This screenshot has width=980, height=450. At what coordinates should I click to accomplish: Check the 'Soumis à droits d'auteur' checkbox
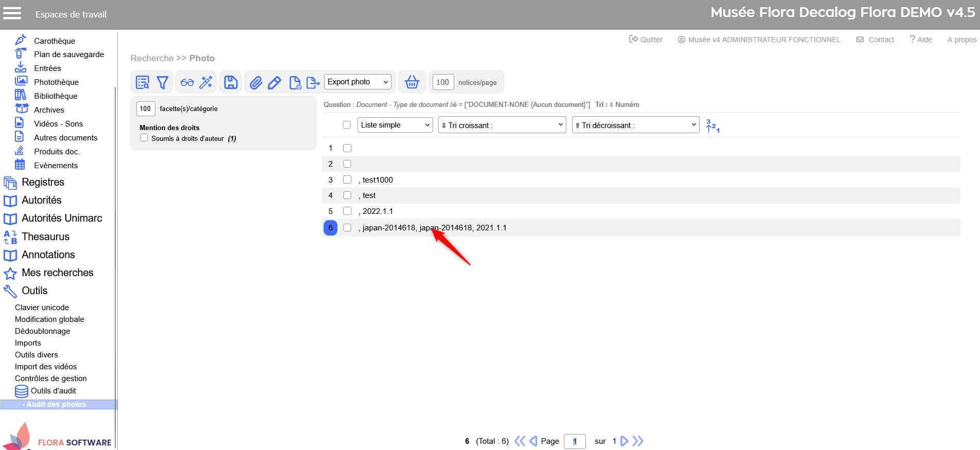tap(145, 138)
